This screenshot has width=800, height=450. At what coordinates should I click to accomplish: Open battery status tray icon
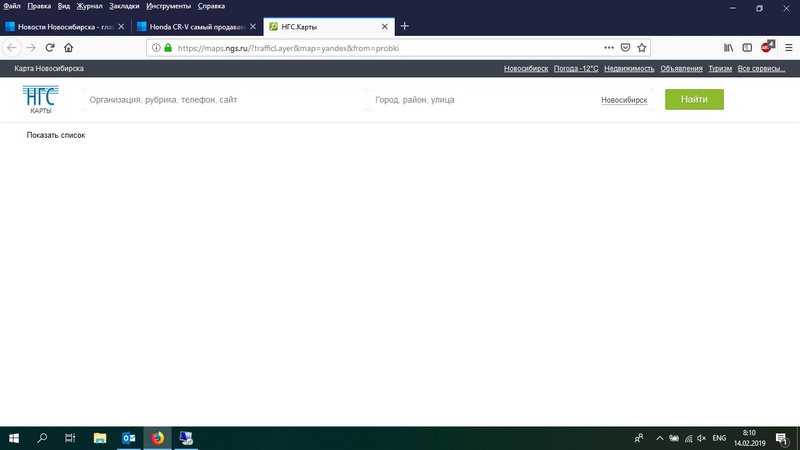(674, 438)
